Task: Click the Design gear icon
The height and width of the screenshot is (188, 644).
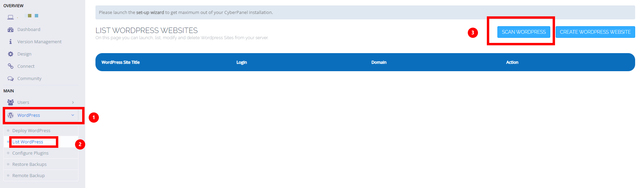Action: [x=11, y=54]
